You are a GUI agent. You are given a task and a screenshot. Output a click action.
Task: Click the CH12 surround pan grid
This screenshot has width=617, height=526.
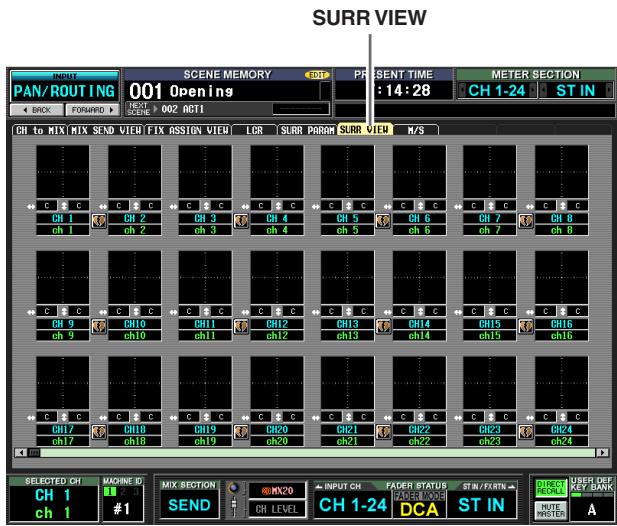(277, 277)
